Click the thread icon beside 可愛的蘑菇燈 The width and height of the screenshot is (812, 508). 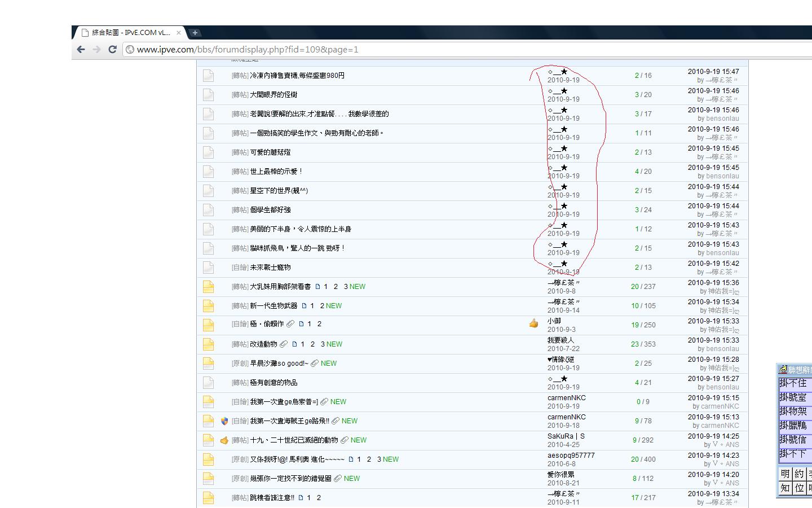(x=208, y=152)
